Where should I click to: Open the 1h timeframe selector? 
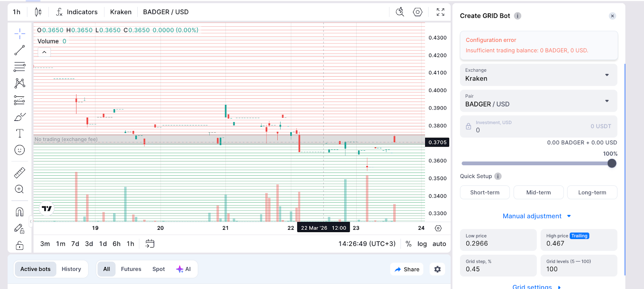tap(17, 12)
